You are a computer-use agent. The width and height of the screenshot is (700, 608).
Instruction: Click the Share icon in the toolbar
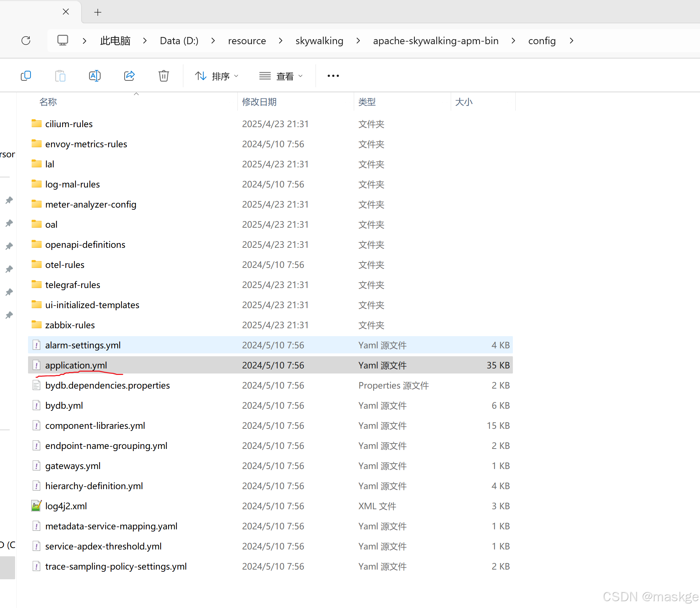(129, 76)
